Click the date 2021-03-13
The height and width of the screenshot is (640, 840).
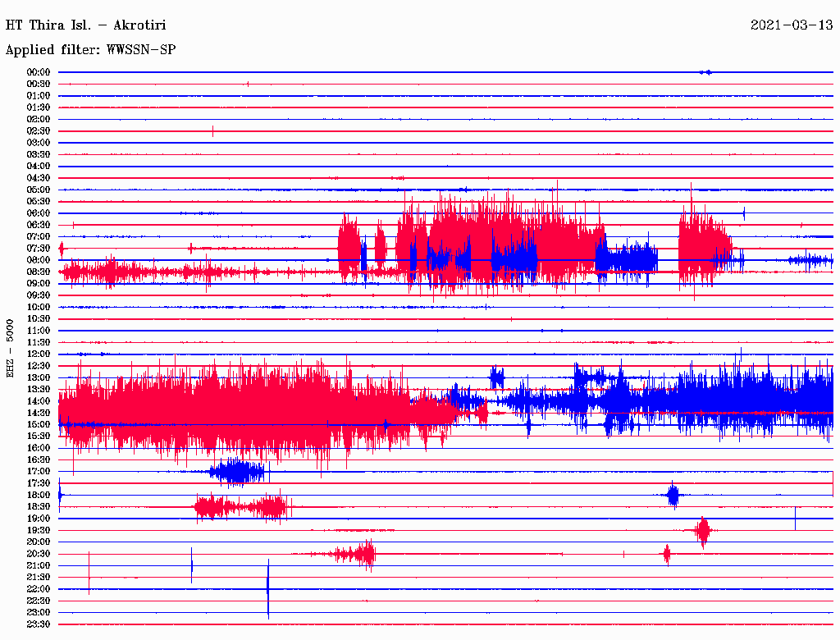click(x=792, y=25)
